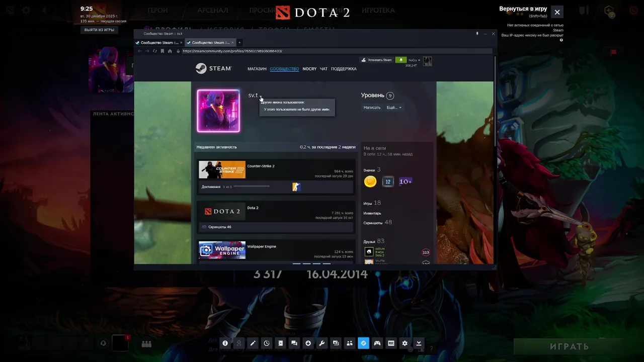Image resolution: width=644 pixels, height=362 pixels.
Task: Close the overlay with the X button
Action: pyautogui.click(x=557, y=12)
